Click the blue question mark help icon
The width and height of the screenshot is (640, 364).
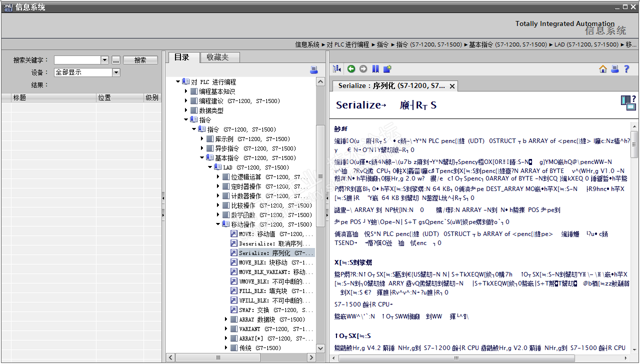[626, 69]
